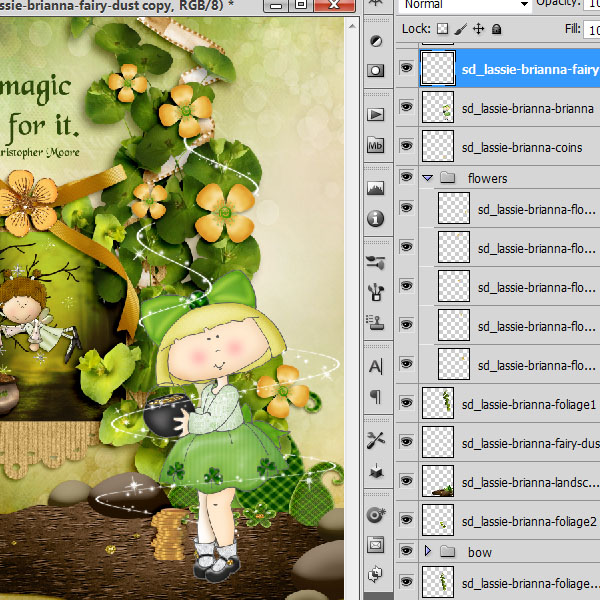Lock transparent pixels icon
Viewport: 600px width, 600px height.
coord(443,29)
